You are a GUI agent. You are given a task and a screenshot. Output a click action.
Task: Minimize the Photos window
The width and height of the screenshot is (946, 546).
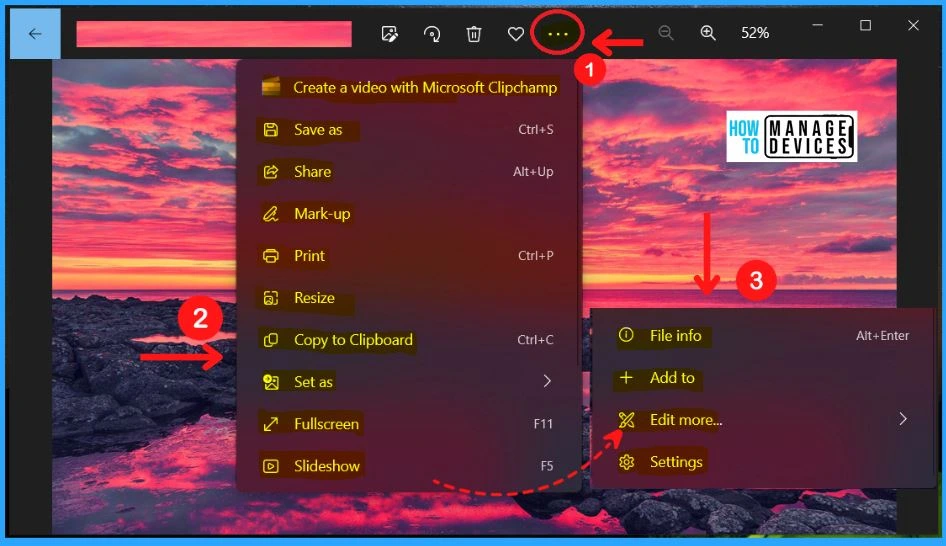[x=817, y=25]
